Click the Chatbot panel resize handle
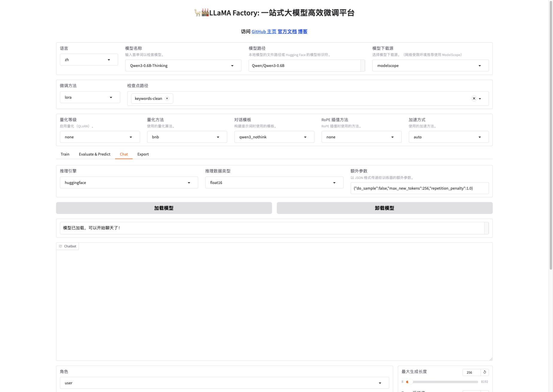 (x=491, y=359)
